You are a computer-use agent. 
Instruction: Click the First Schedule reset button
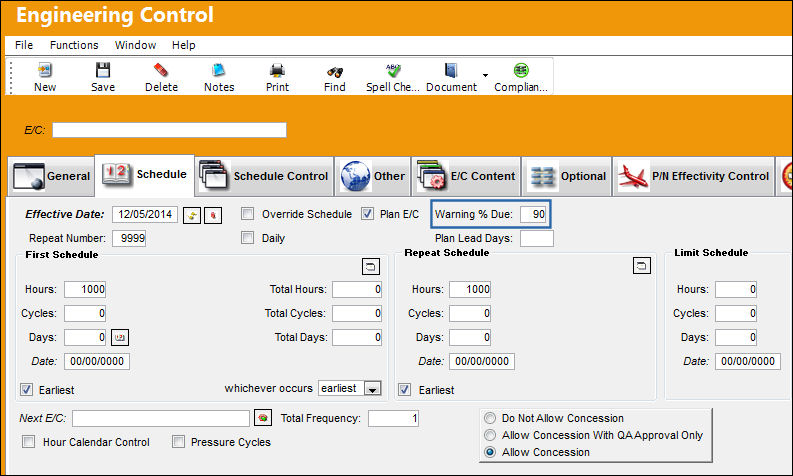coord(371,266)
